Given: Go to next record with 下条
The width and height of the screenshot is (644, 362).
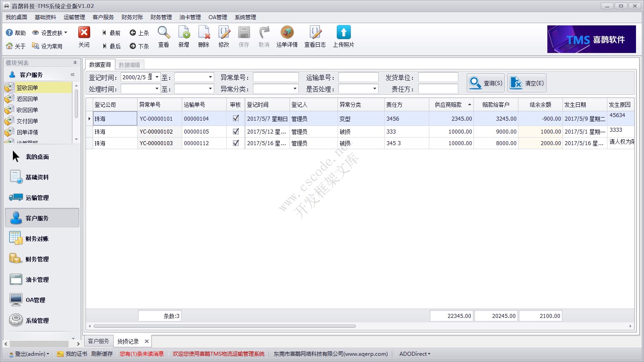Looking at the screenshot, I should [x=139, y=46].
